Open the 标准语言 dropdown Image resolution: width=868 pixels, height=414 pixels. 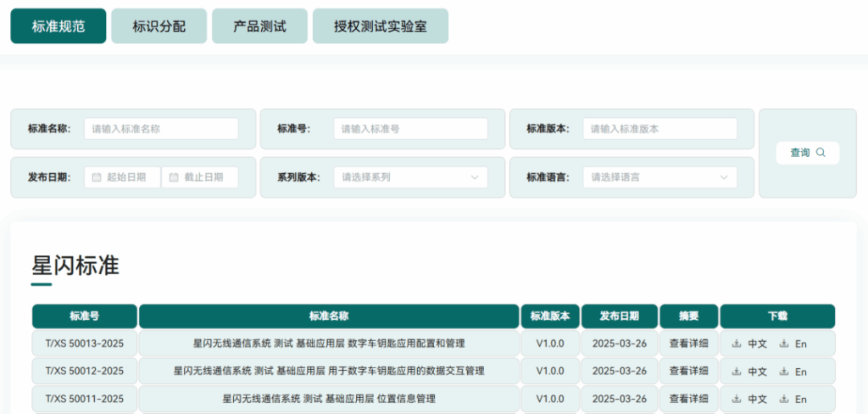[x=659, y=177]
